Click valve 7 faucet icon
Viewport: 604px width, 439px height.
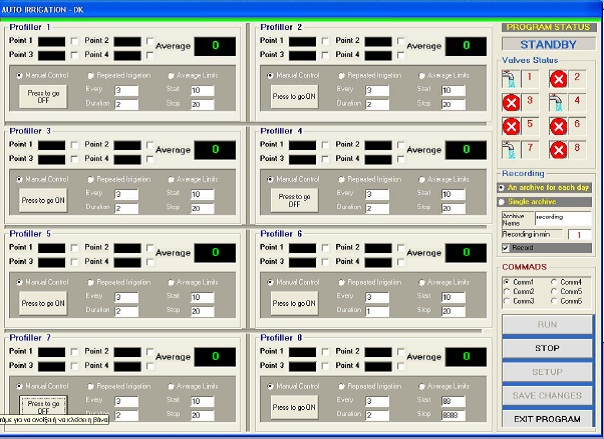point(511,149)
